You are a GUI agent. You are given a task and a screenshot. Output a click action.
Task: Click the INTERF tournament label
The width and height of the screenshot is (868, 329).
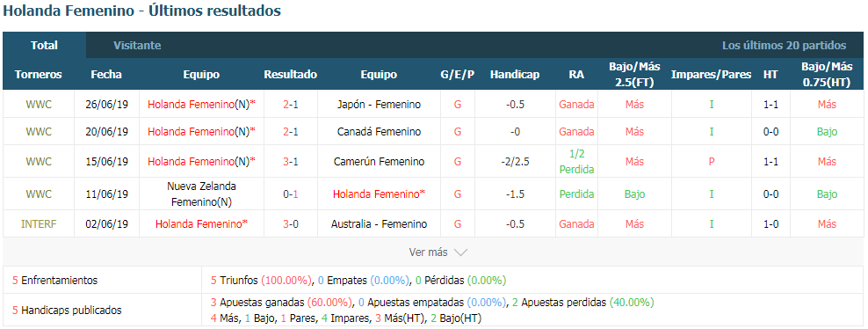39,224
